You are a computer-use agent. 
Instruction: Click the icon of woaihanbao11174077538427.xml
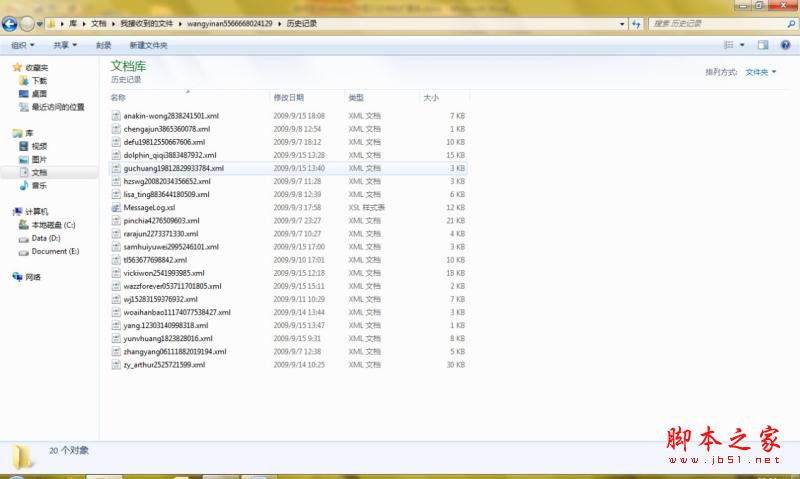tap(116, 312)
